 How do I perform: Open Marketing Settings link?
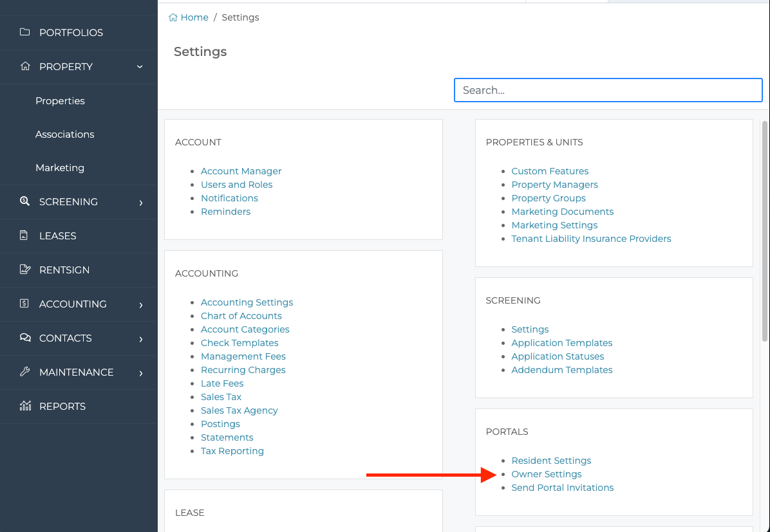pyautogui.click(x=554, y=225)
